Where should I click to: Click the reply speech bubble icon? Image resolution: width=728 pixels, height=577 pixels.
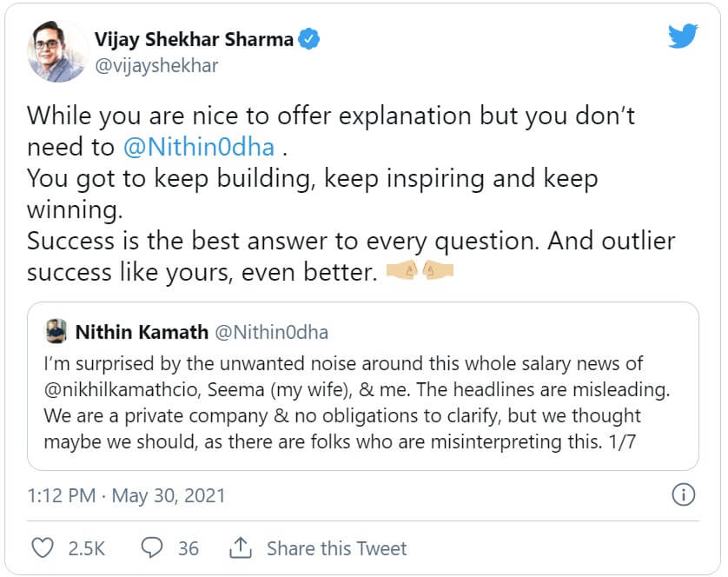point(153,548)
